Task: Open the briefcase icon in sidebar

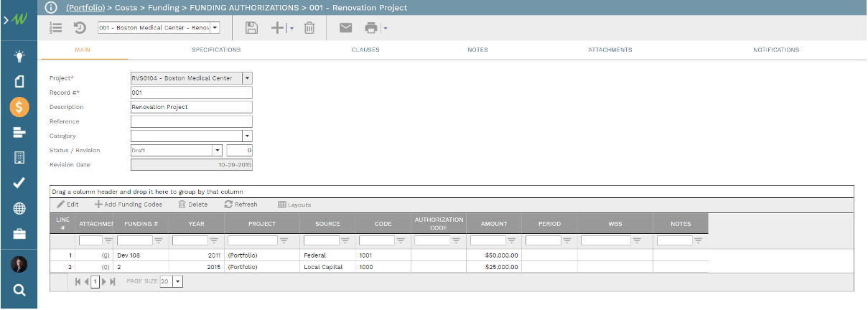Action: 19,234
